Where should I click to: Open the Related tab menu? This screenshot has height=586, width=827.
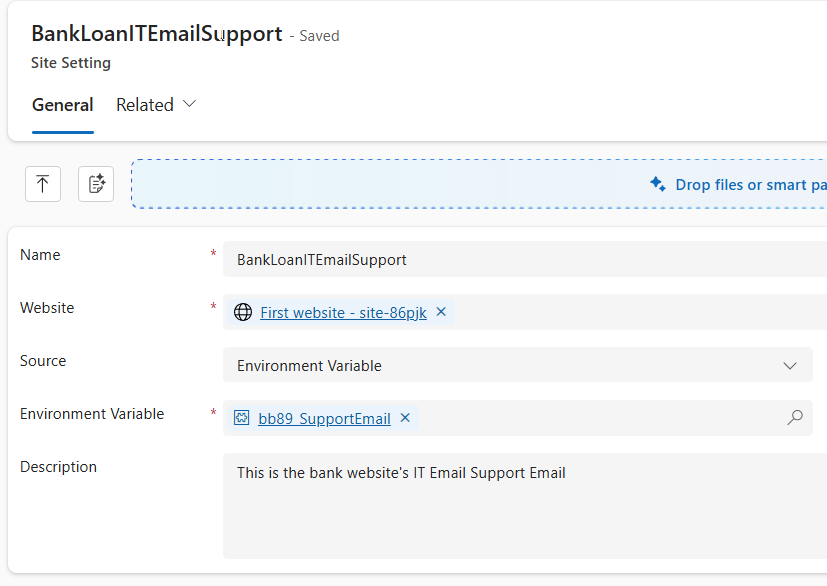click(156, 105)
